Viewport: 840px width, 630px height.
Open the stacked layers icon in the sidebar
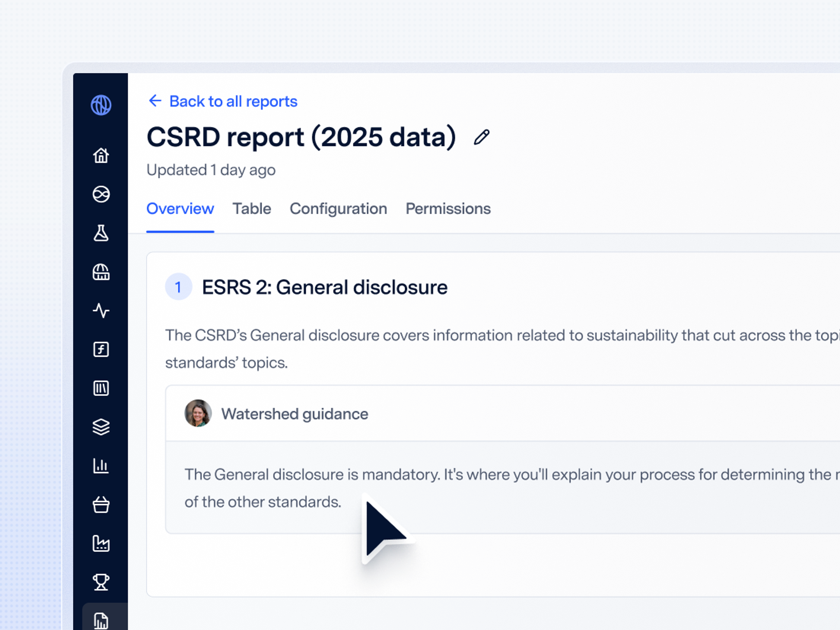(101, 427)
